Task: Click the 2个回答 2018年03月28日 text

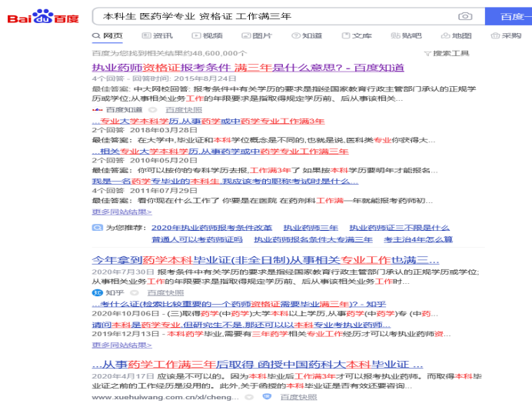Action: point(145,130)
